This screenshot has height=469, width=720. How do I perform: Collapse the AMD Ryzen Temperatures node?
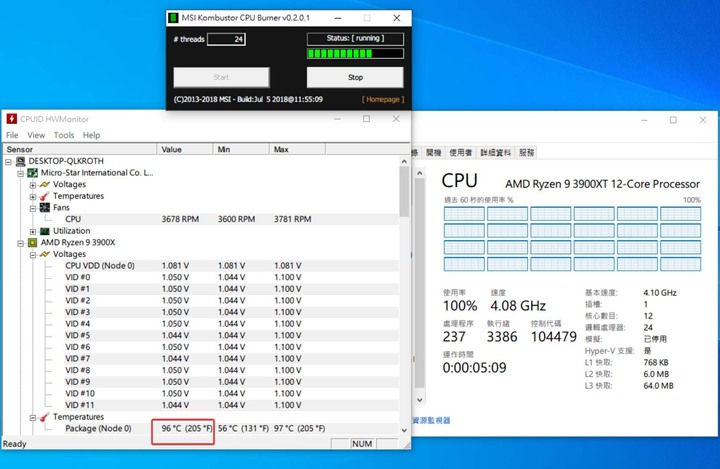[x=33, y=418]
